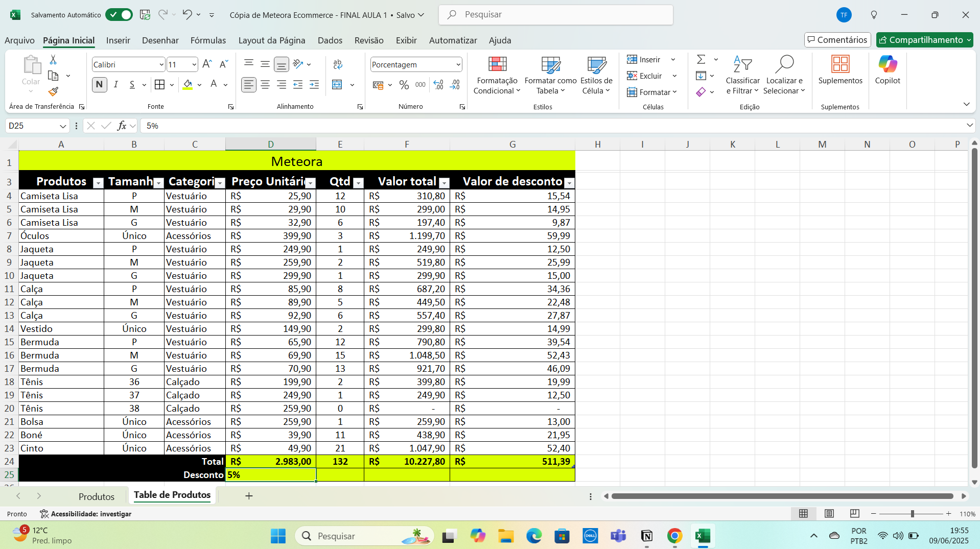Switch to Page Layout view icon

[x=829, y=514]
